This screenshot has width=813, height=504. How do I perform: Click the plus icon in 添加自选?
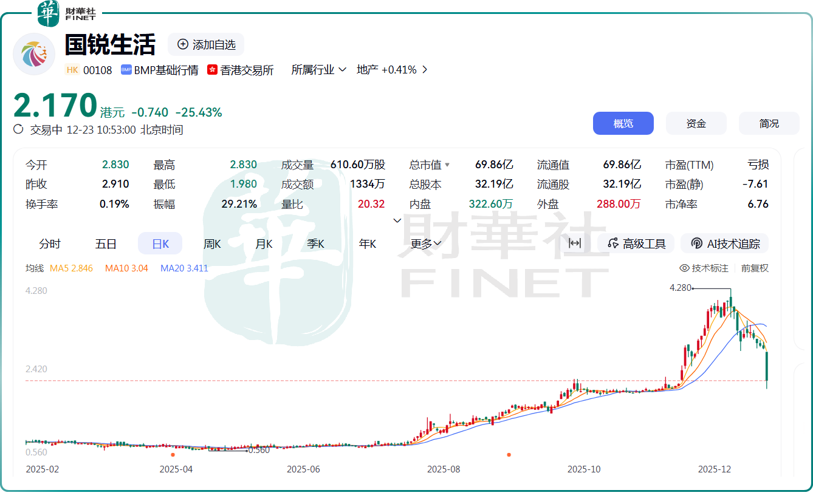(182, 44)
